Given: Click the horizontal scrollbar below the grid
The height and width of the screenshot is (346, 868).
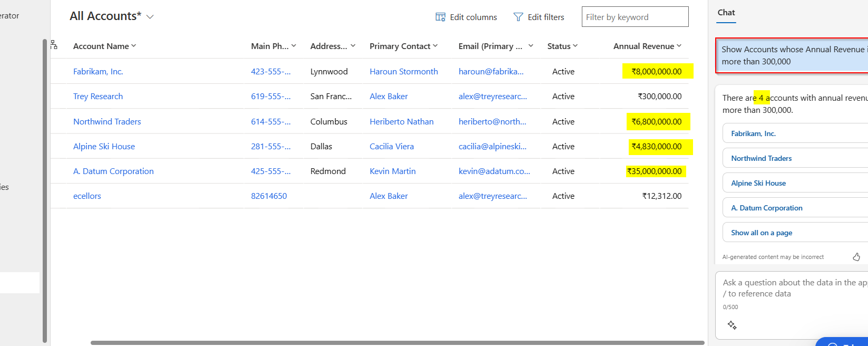Looking at the screenshot, I should coord(397,343).
